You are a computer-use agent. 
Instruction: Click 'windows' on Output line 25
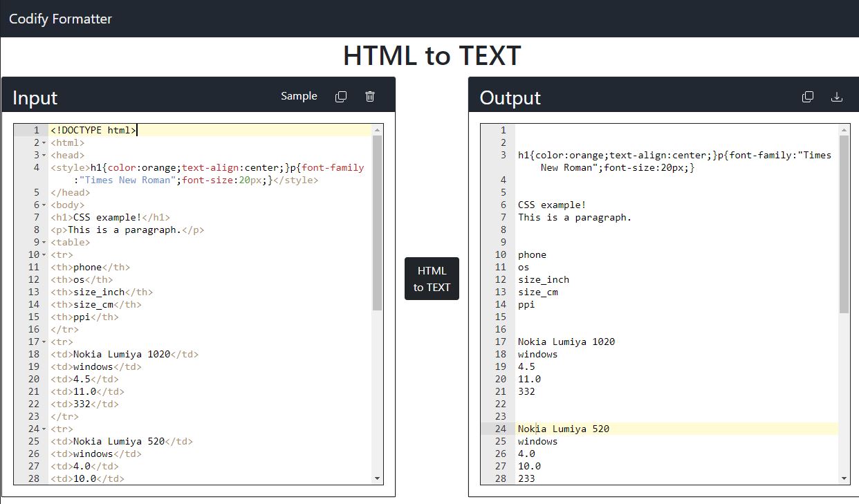pos(538,441)
